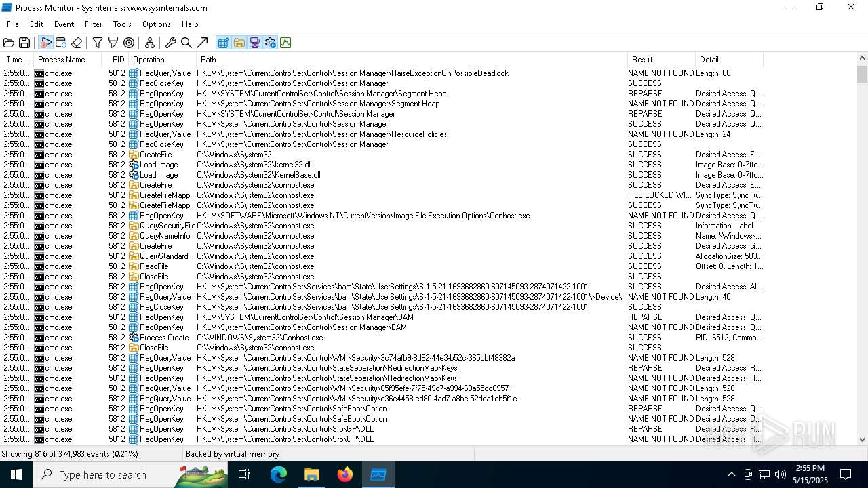Image resolution: width=868 pixels, height=488 pixels.
Task: Open the Filter dialog funnel icon
Action: (x=98, y=43)
